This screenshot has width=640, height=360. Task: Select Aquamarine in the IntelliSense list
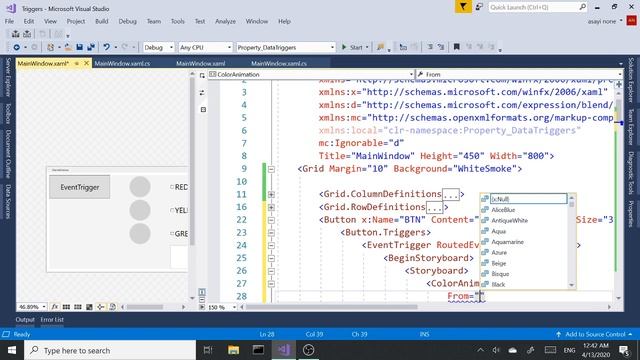click(507, 242)
